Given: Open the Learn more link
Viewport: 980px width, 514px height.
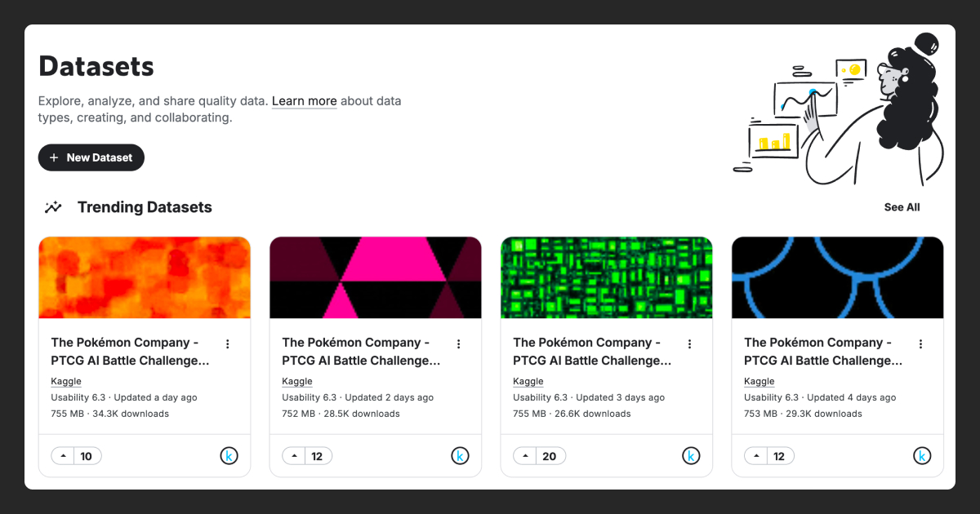Looking at the screenshot, I should (x=304, y=101).
